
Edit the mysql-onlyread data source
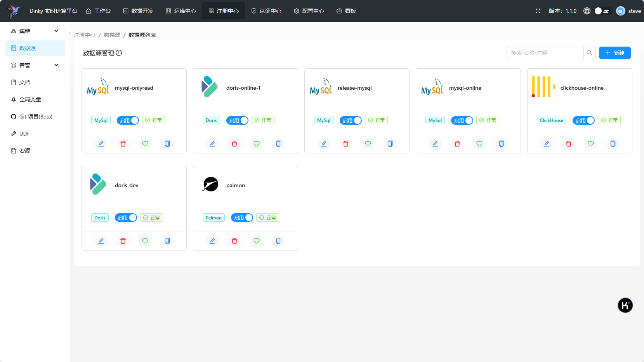coord(101,144)
